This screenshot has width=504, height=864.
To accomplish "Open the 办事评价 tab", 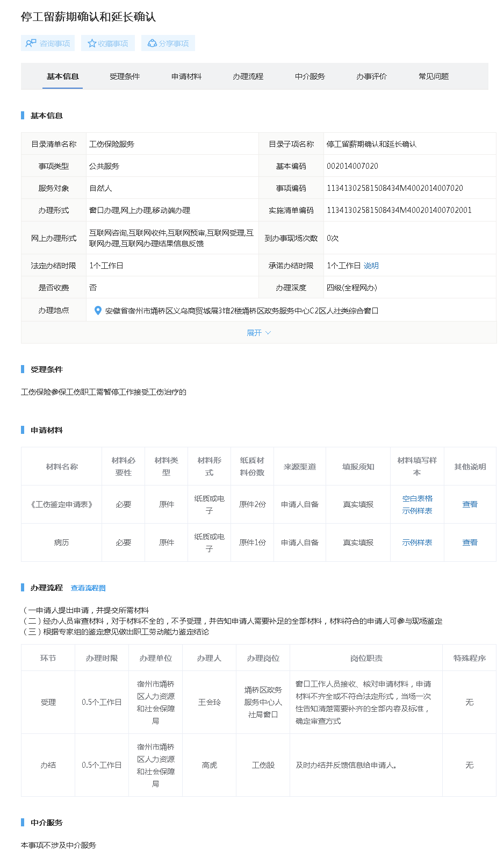I will pyautogui.click(x=372, y=76).
